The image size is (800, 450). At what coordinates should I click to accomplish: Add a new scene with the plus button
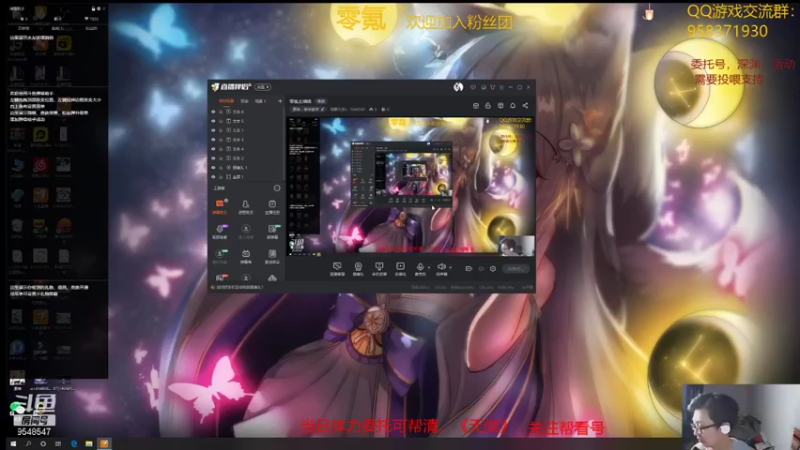[280, 101]
